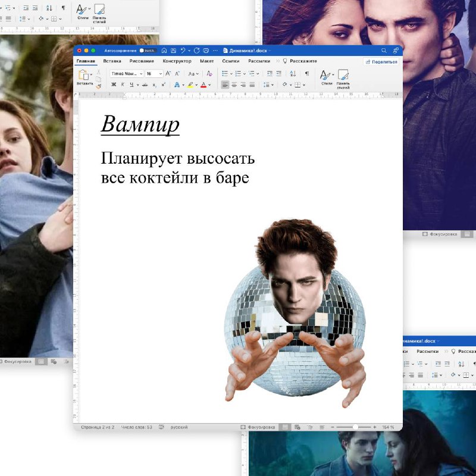Open the Рисование tab
Image resolution: width=476 pixels, height=476 pixels.
(x=142, y=61)
